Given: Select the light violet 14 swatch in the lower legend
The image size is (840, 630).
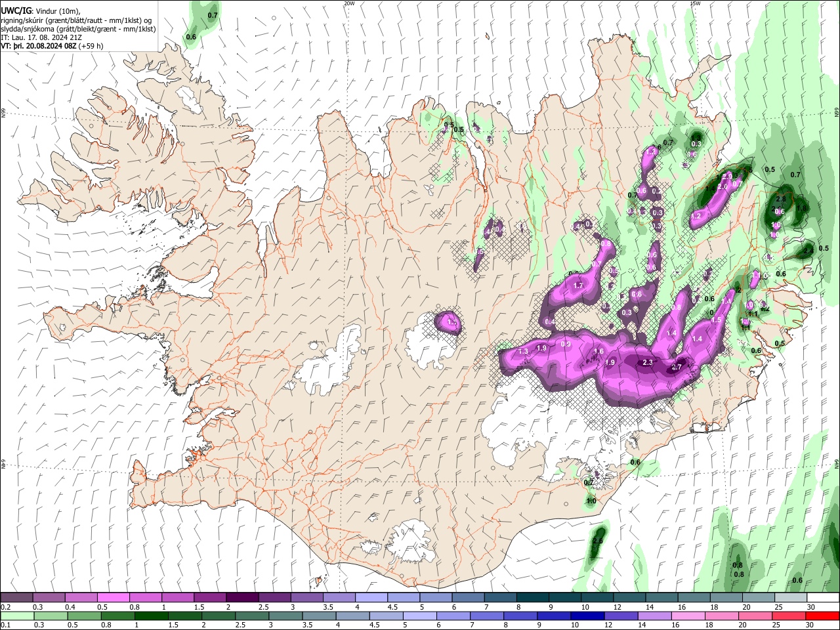Looking at the screenshot, I should tap(654, 616).
